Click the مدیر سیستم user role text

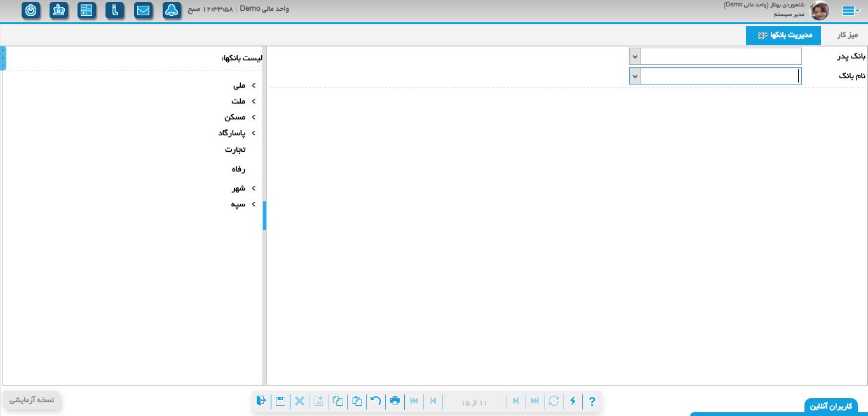point(789,13)
